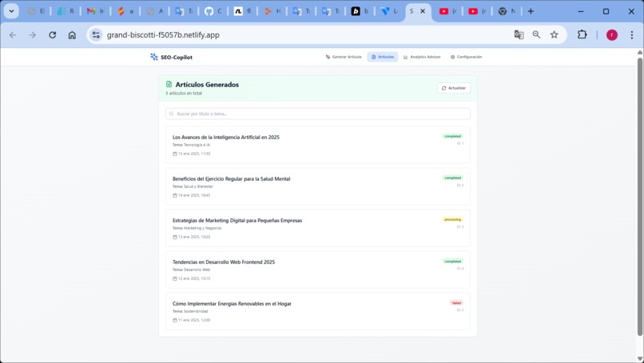
Task: Click the address bar URL
Action: point(163,35)
